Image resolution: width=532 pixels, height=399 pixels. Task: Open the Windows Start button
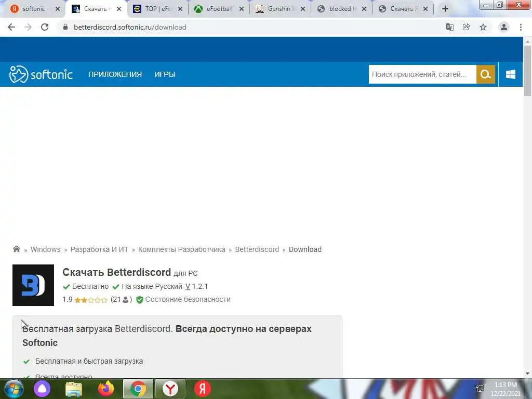(x=14, y=389)
